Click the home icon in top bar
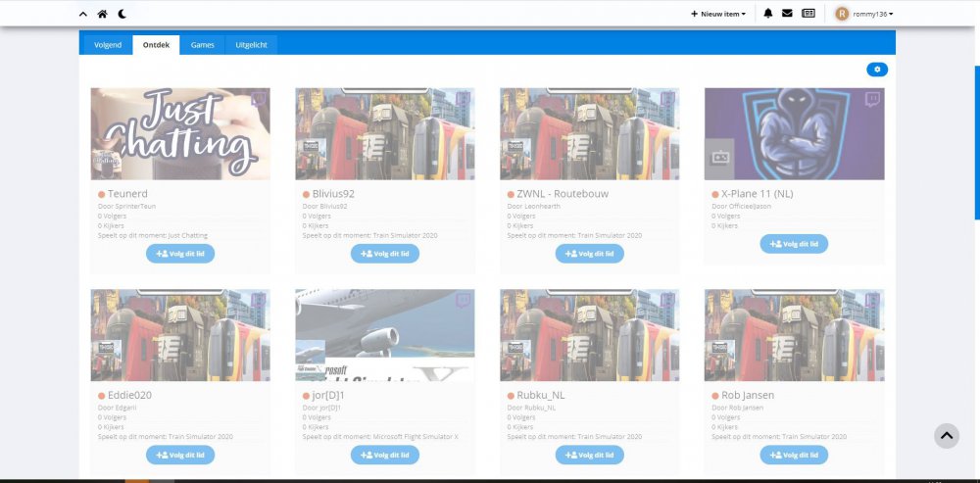 point(102,14)
